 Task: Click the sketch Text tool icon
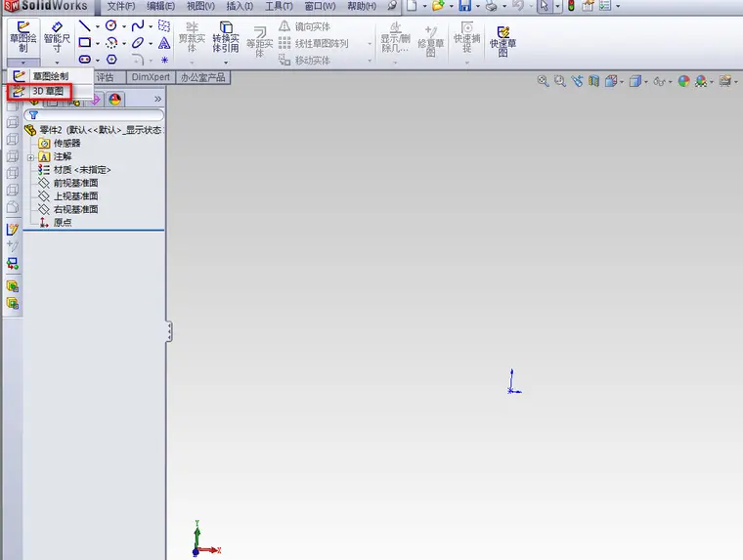click(164, 43)
